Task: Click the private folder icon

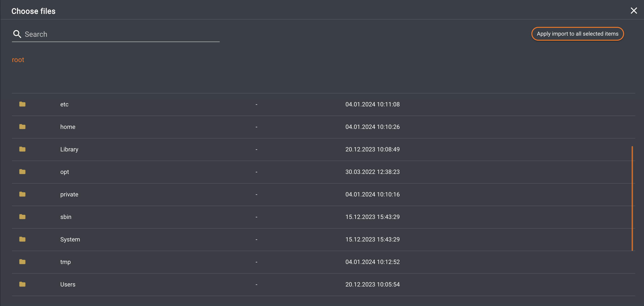Action: pos(22,194)
